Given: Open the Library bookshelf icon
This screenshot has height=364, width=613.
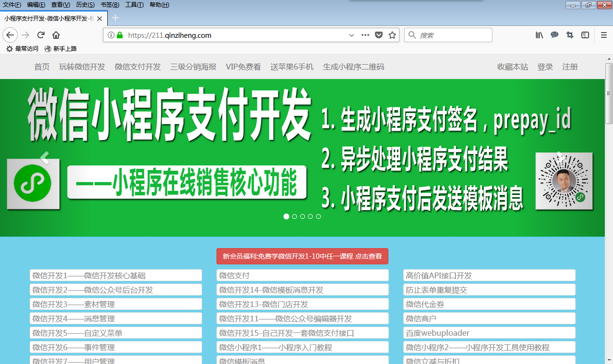Looking at the screenshot, I should pyautogui.click(x=539, y=35).
